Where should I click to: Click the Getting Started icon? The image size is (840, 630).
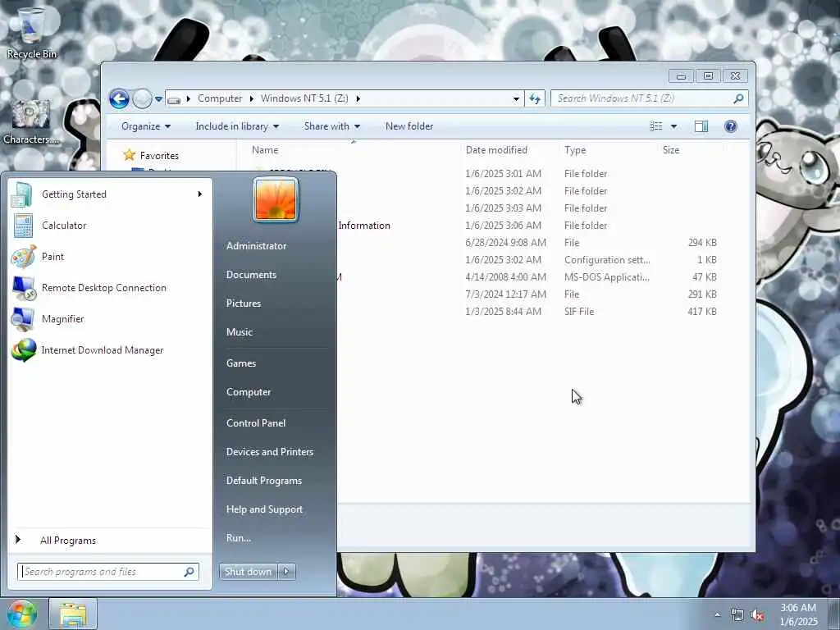[x=21, y=194]
